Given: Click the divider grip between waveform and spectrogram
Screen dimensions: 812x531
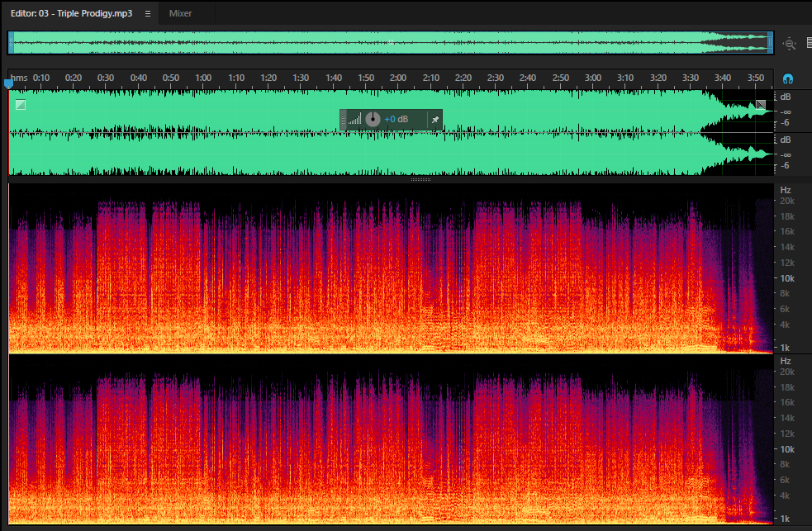Looking at the screenshot, I should pos(420,179).
